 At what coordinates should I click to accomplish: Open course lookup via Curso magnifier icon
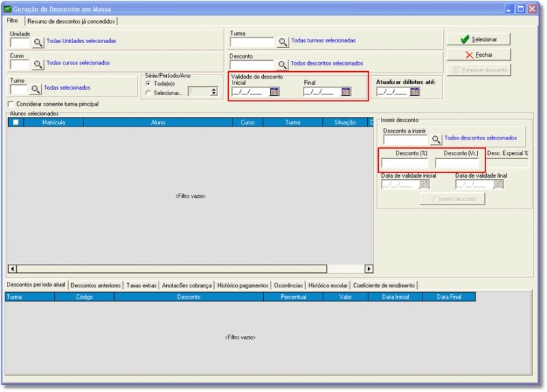click(x=38, y=64)
